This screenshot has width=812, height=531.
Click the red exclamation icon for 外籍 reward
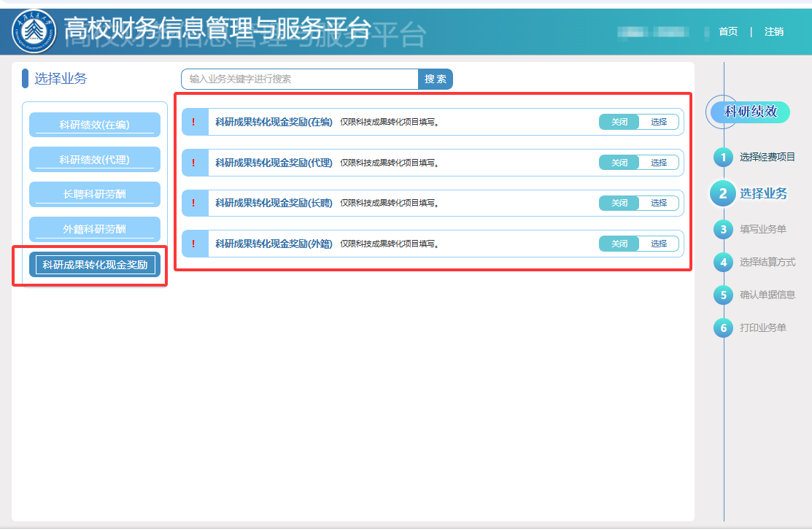193,244
